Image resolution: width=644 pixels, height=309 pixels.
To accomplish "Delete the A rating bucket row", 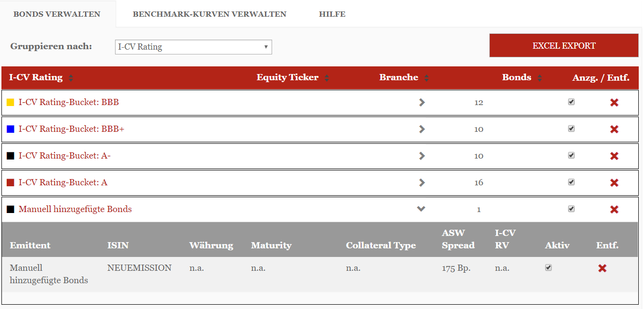I will tap(614, 183).
